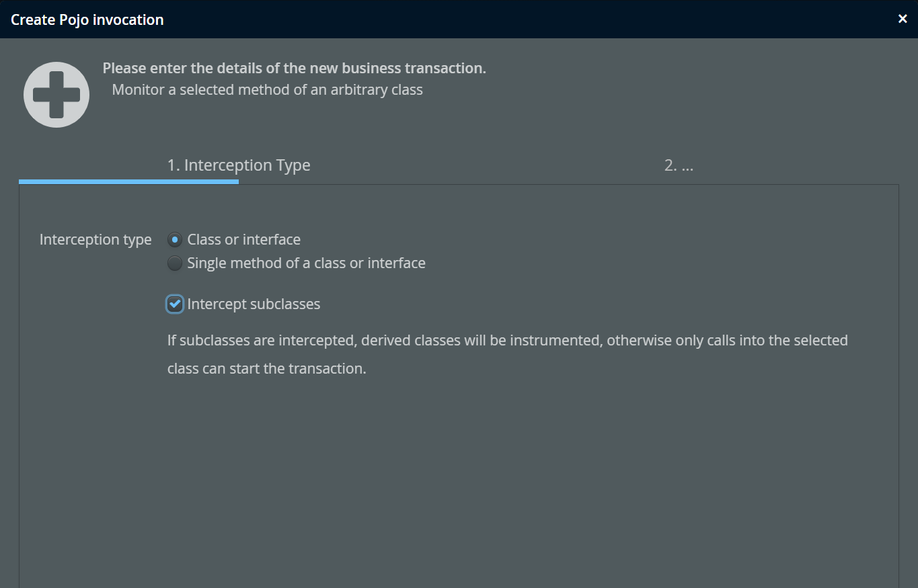Select the 'Class or interface' radio button
The height and width of the screenshot is (588, 918).
tap(175, 240)
